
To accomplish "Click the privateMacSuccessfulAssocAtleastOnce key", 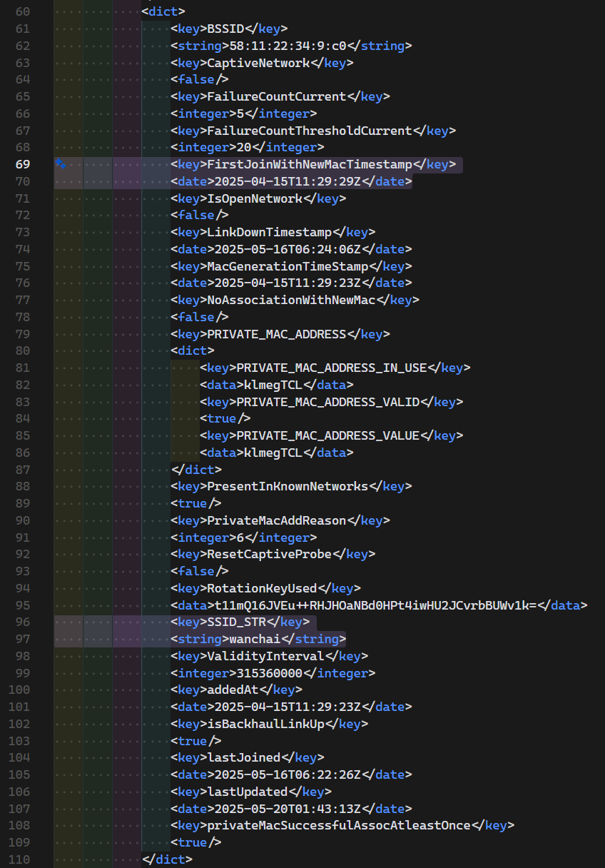I will pyautogui.click(x=338, y=826).
